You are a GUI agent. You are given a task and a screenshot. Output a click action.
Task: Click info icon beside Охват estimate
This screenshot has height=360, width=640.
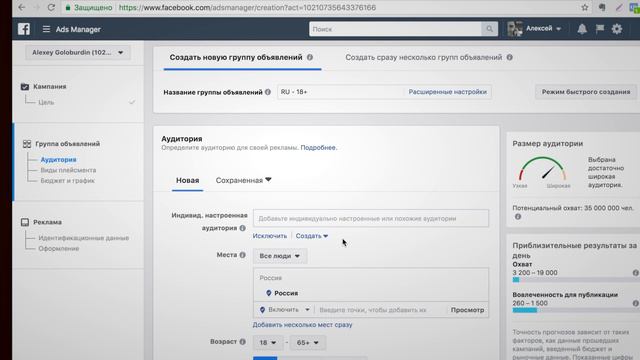pyautogui.click(x=636, y=273)
